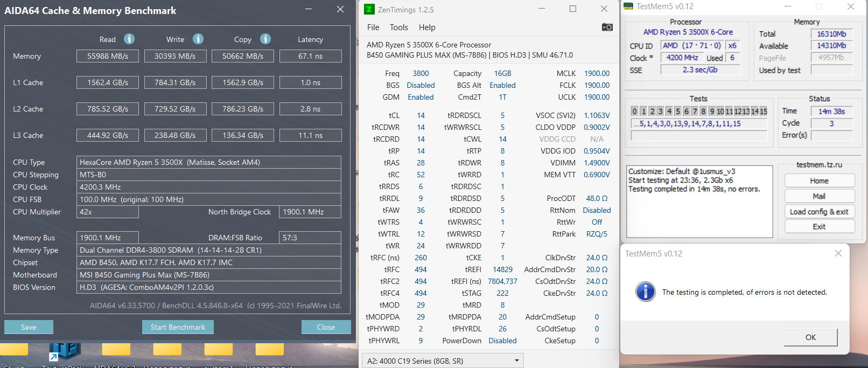Click the CPU Clock 4200.3 MHz field
Screen dimensions: 868x368
[x=209, y=187]
